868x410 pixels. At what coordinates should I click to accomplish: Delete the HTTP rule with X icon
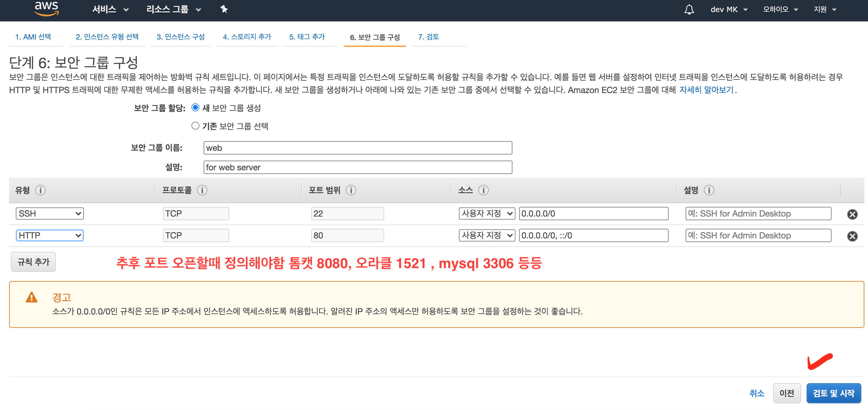point(852,236)
